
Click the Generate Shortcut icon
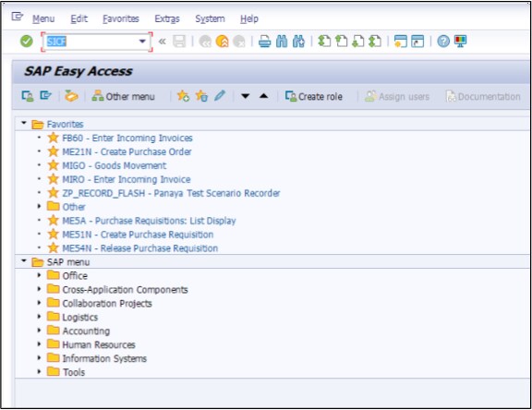(x=417, y=42)
